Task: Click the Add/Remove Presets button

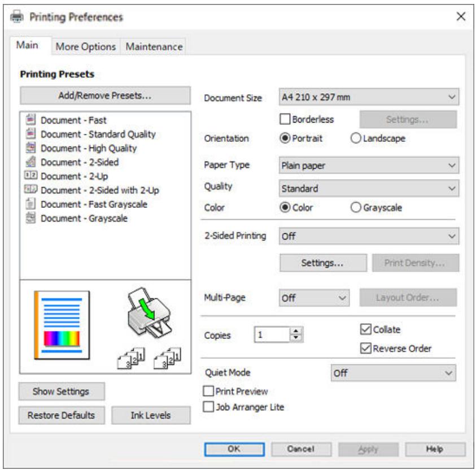Action: pyautogui.click(x=105, y=95)
